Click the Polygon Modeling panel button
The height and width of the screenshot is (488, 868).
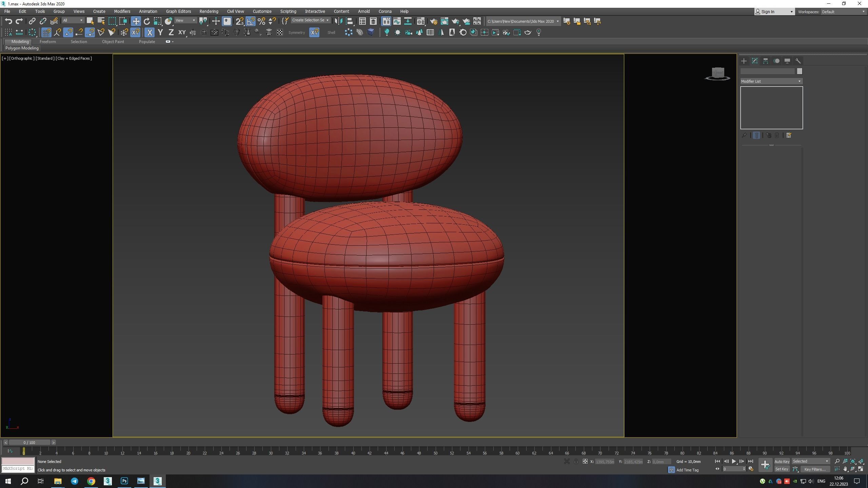(22, 48)
